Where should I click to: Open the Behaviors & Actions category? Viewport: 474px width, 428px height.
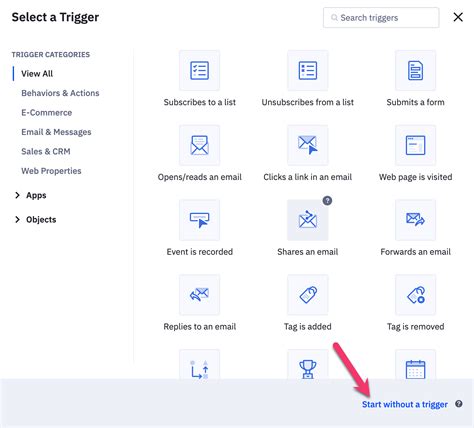click(x=60, y=93)
